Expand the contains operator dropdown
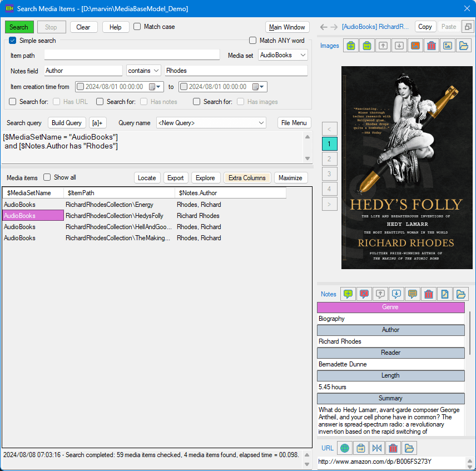Image resolution: width=476 pixels, height=471 pixels. pyautogui.click(x=143, y=71)
